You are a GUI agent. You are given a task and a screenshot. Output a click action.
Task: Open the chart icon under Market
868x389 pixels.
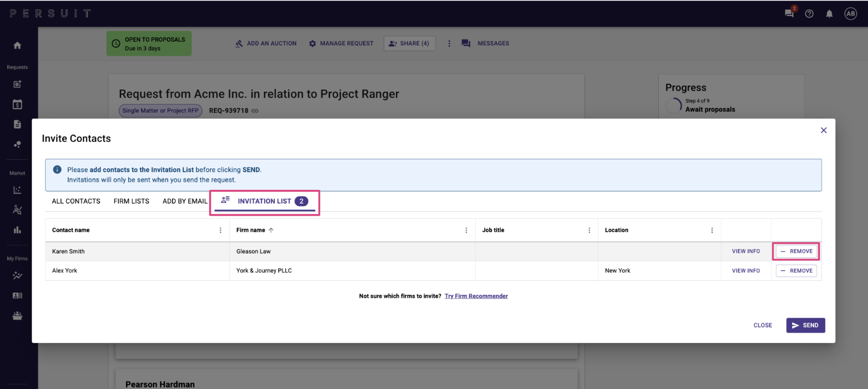click(17, 190)
